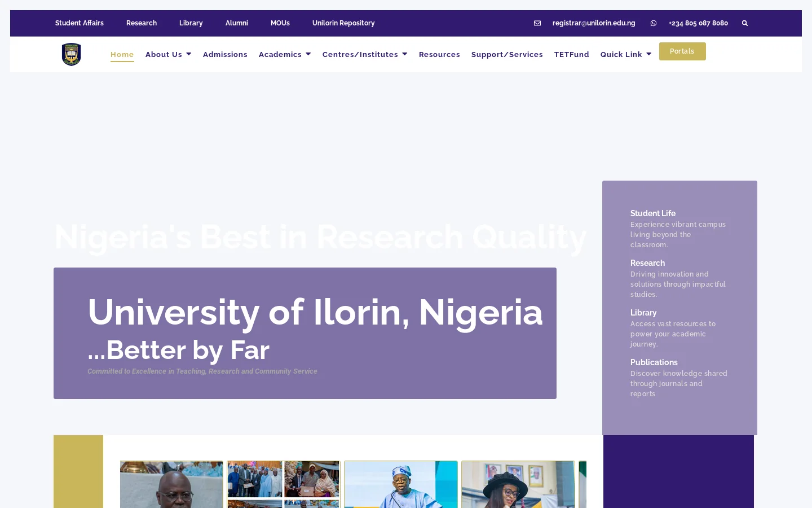Click the 'Committed to Excellence in Teaching' tagline
Image resolution: width=812 pixels, height=508 pixels.
click(202, 371)
